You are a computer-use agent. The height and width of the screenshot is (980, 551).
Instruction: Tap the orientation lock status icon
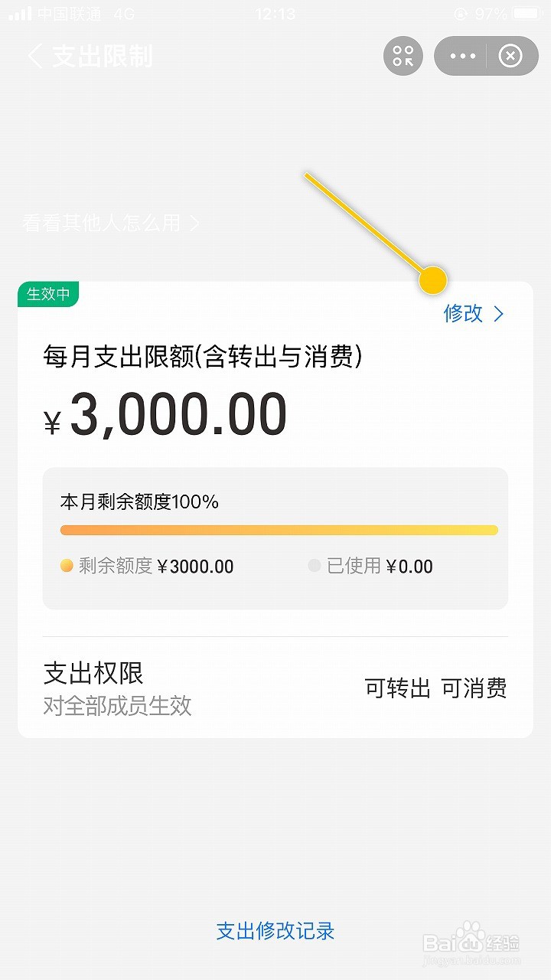(x=460, y=14)
